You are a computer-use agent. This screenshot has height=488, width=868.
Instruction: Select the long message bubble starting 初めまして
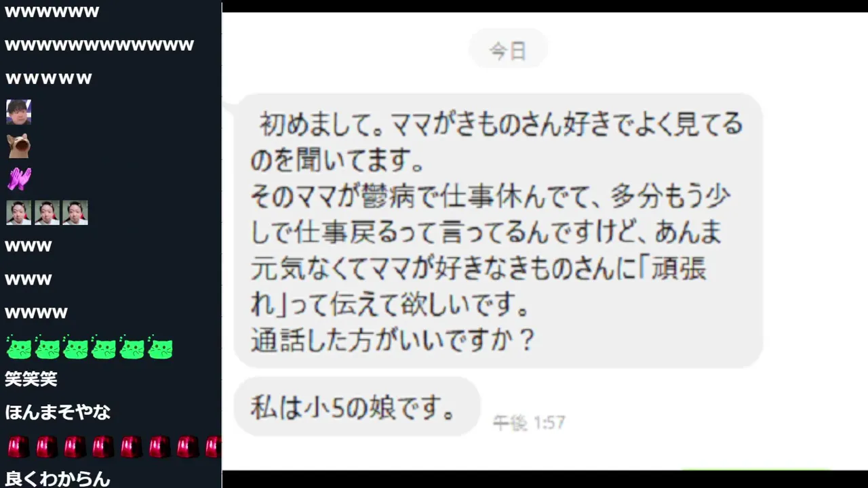[498, 231]
